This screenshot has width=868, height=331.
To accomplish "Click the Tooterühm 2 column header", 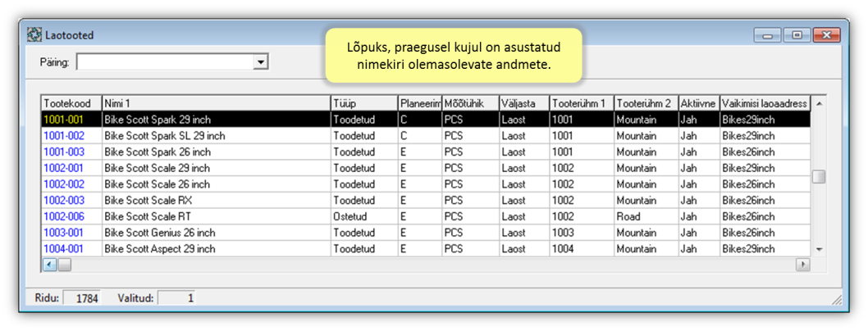I will [x=646, y=103].
